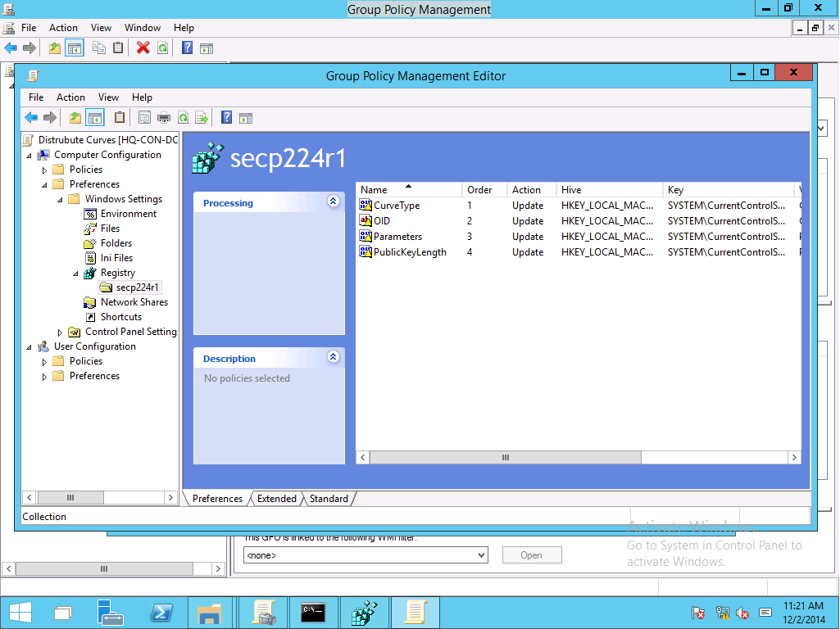Click the Open button next to the WMI filter

[531, 554]
